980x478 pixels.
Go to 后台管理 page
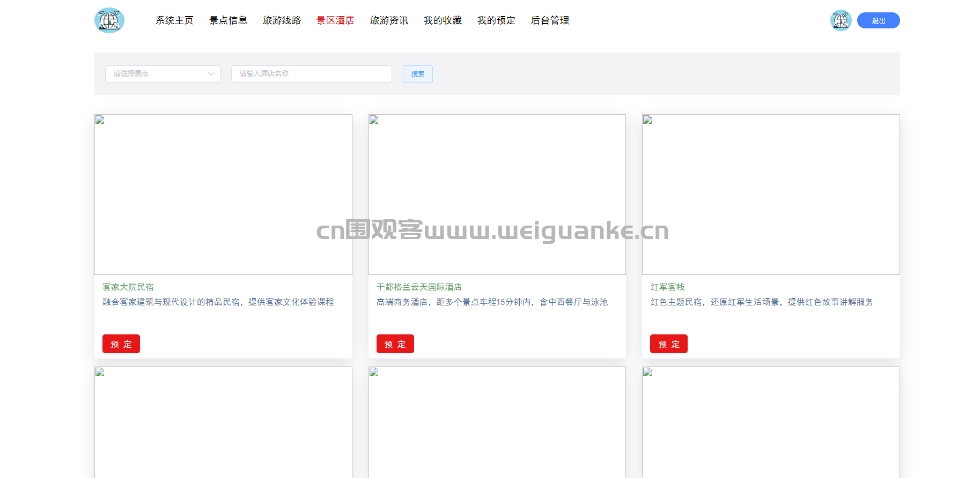pos(550,20)
